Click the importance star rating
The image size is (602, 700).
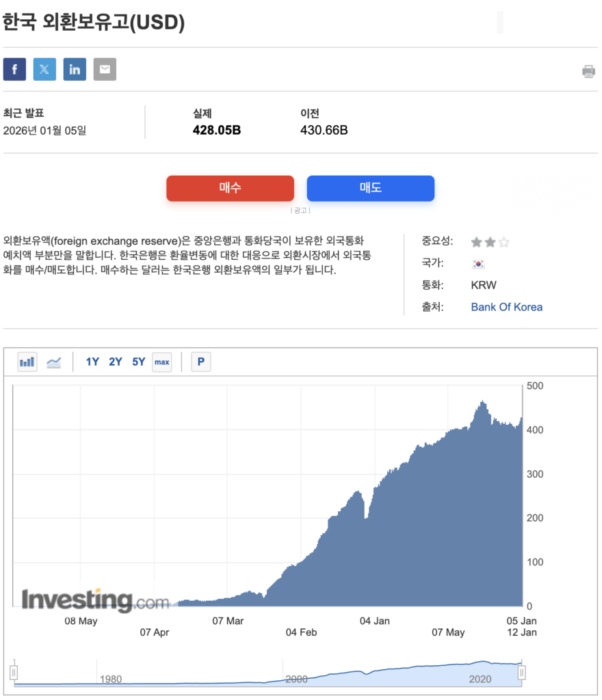[490, 242]
